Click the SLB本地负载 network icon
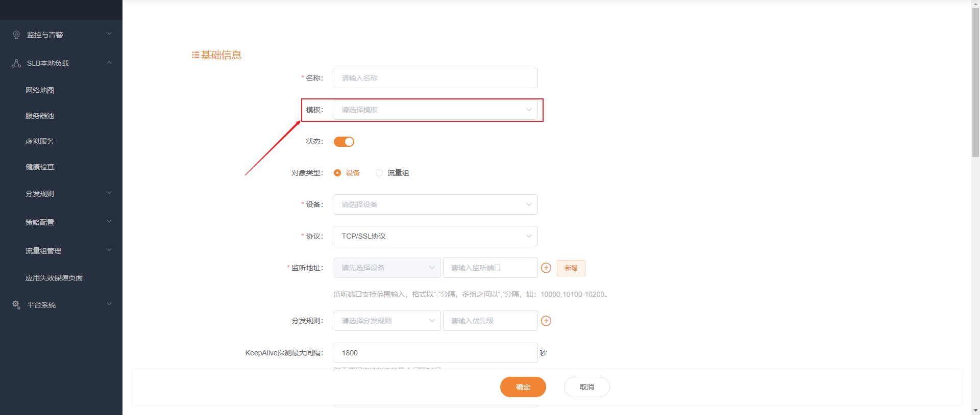 (x=16, y=63)
